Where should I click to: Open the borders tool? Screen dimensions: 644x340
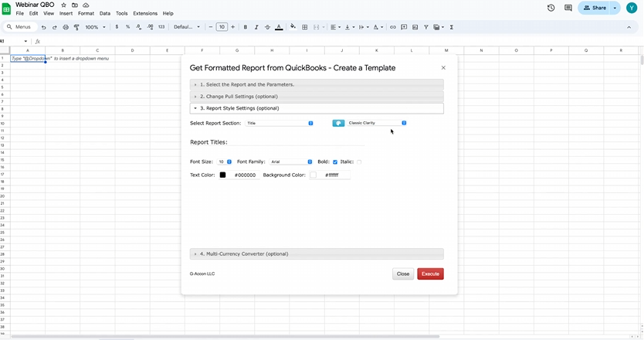[x=305, y=27]
